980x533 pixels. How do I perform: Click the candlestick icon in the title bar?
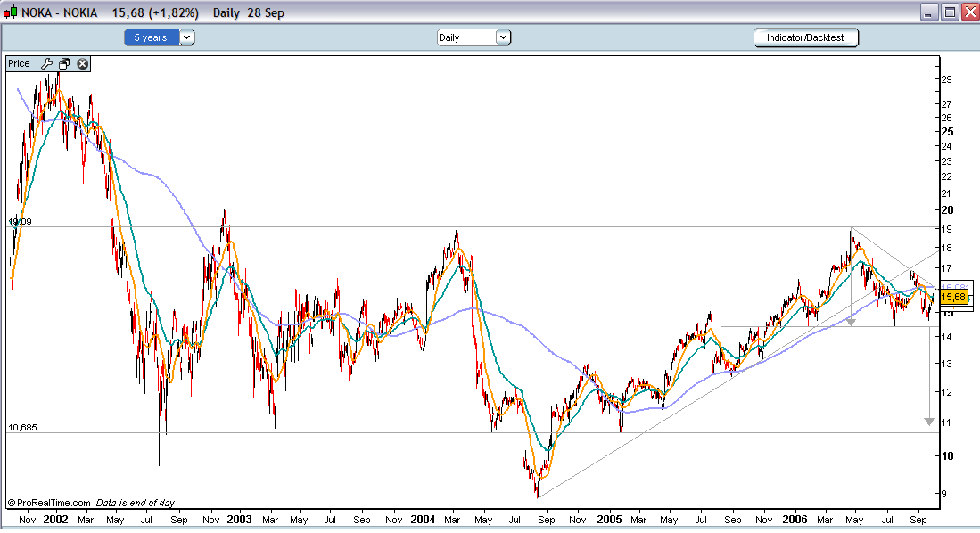(11, 12)
